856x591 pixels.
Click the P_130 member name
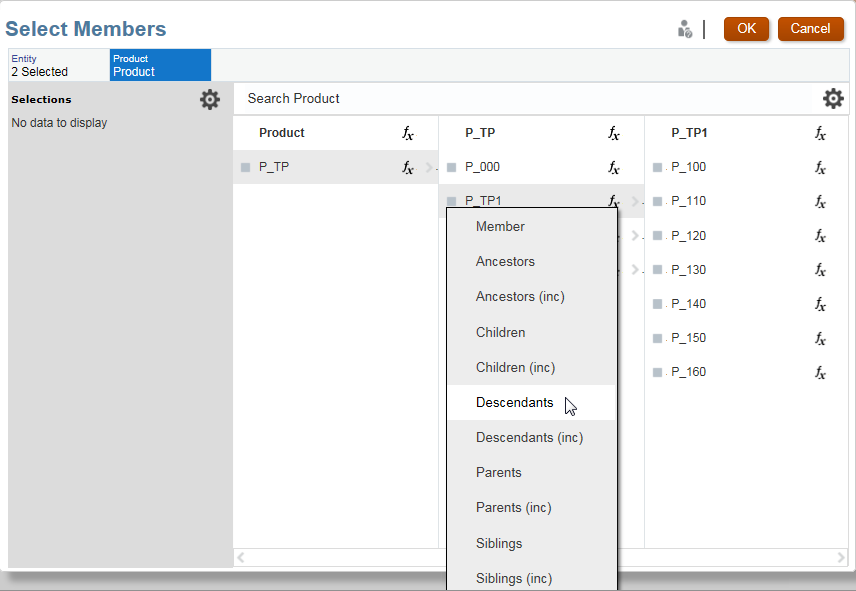click(x=688, y=270)
